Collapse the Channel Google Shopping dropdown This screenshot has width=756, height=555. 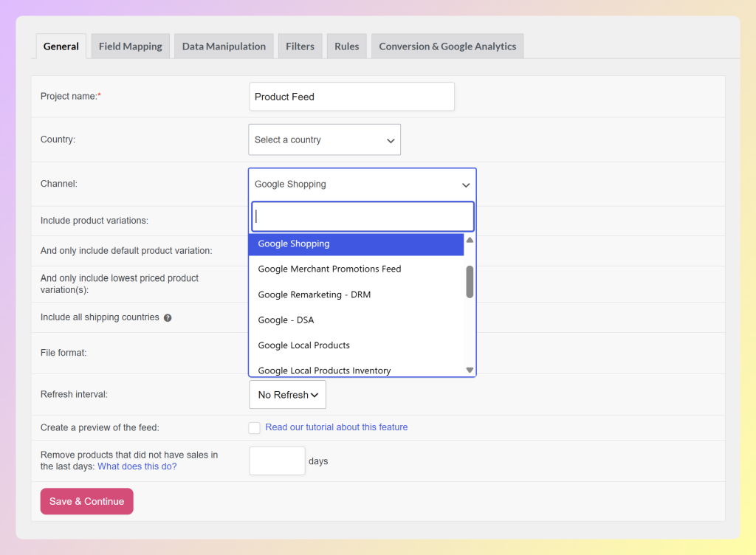pos(362,184)
